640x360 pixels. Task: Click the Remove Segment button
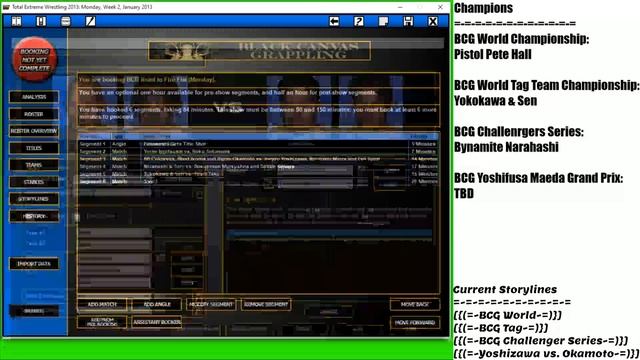coord(266,304)
